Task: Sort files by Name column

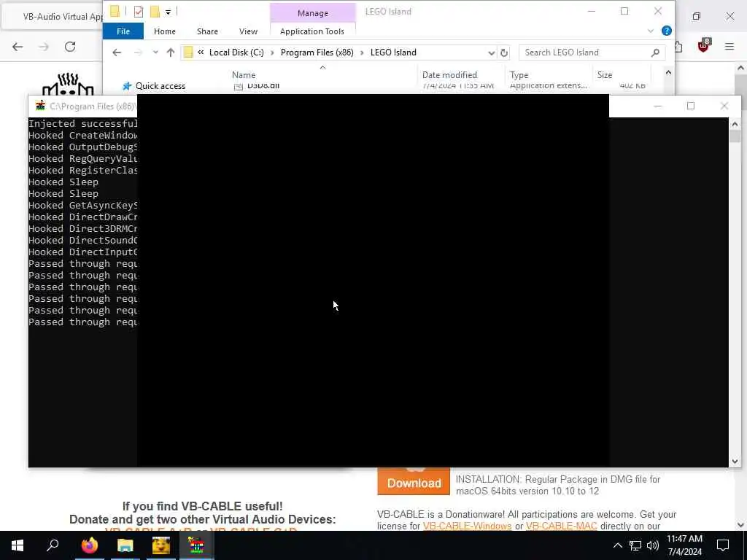Action: (x=244, y=75)
